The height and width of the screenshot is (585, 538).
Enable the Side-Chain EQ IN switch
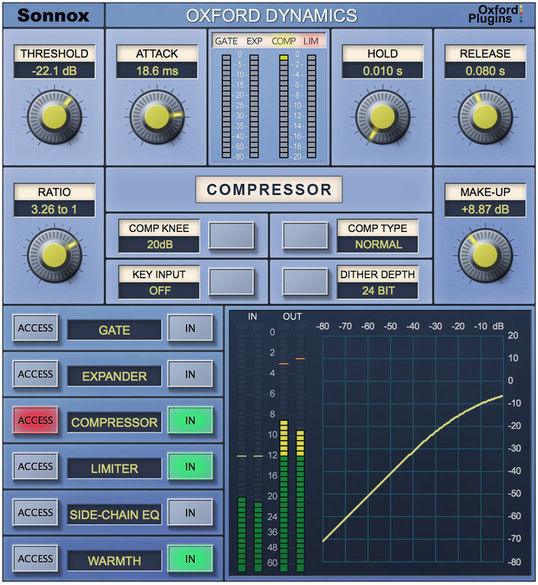click(190, 513)
